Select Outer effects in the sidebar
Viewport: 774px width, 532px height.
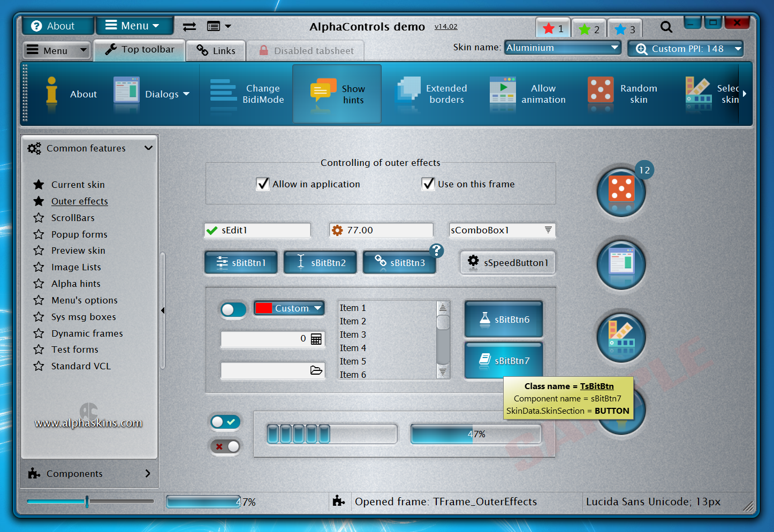click(x=79, y=201)
